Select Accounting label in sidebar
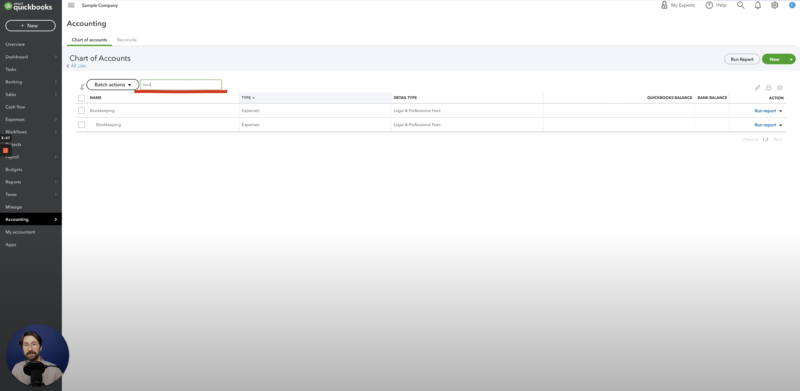The image size is (800, 391). [x=17, y=219]
